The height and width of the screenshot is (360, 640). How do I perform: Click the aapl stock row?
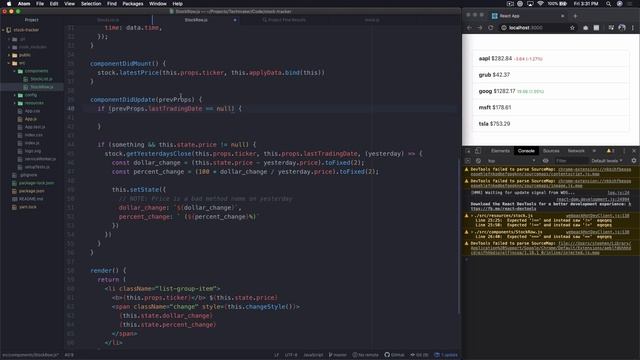[x=551, y=58]
